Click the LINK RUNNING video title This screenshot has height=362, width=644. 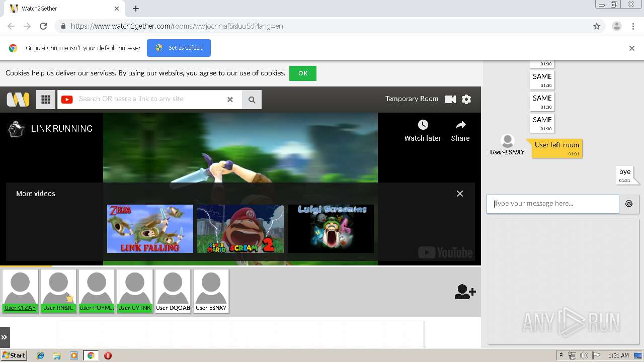pos(62,129)
